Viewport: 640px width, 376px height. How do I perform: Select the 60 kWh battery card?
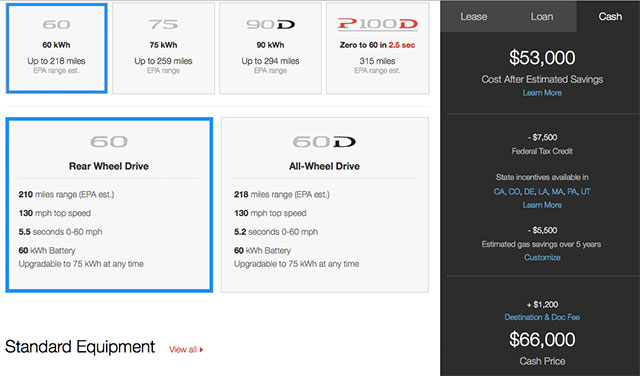(x=56, y=48)
